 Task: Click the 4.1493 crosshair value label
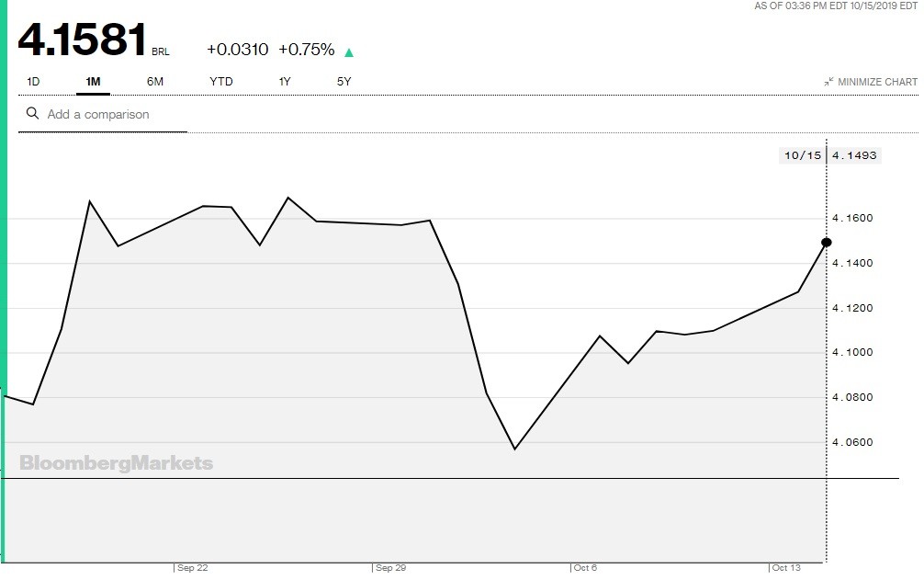pyautogui.click(x=854, y=155)
